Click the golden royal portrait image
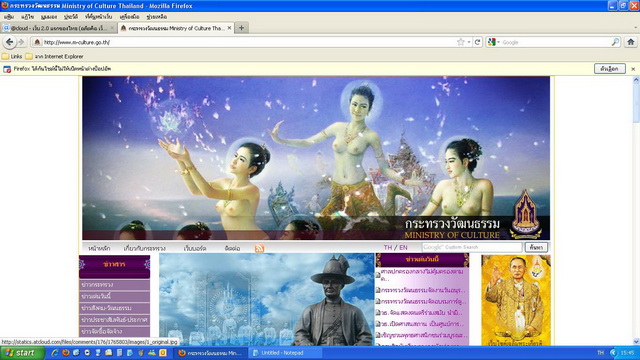 click(516, 300)
